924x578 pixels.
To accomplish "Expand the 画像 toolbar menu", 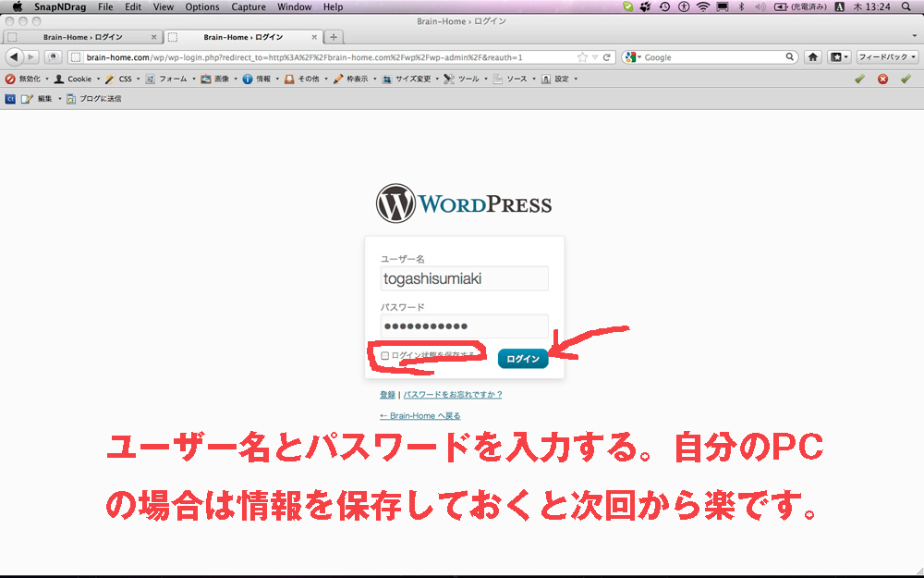I will 219,79.
